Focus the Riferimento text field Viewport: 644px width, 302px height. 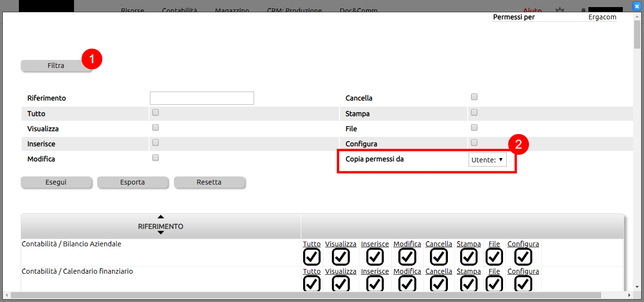tap(202, 98)
